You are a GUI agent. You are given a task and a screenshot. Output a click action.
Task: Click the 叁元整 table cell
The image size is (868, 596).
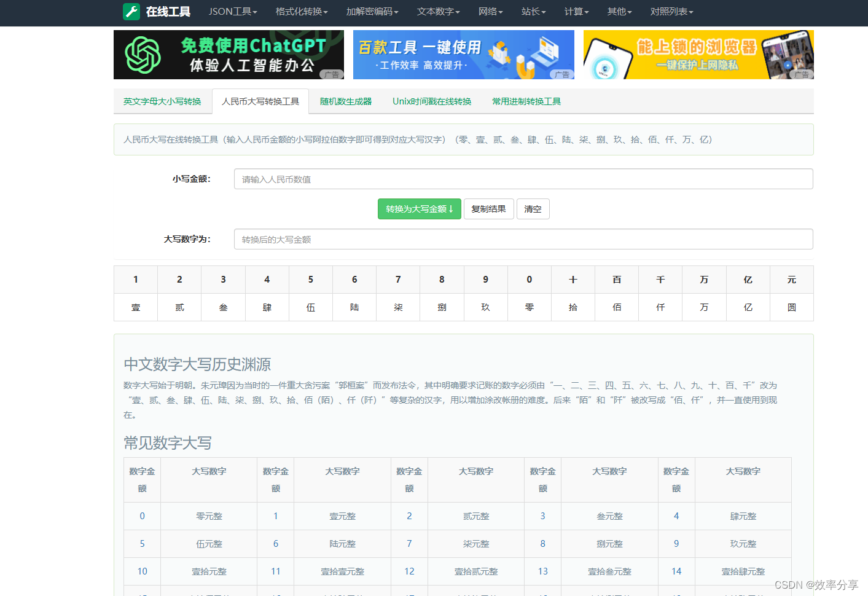click(610, 516)
